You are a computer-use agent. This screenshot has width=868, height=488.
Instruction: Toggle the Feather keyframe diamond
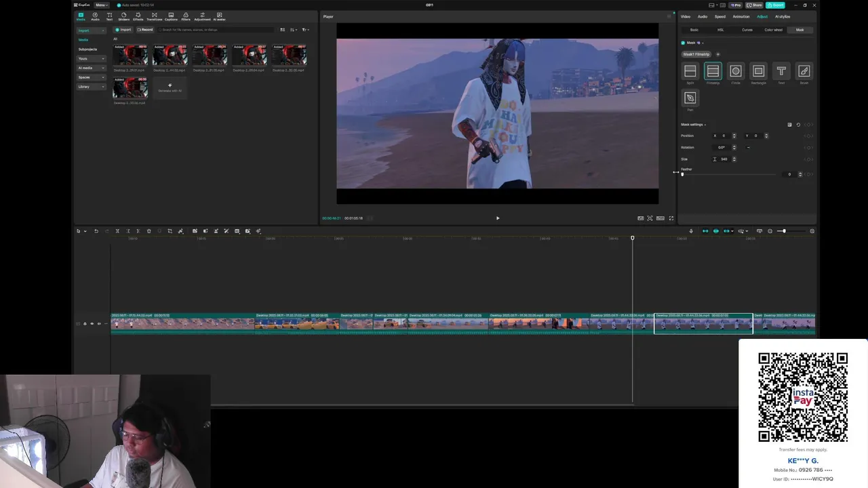coord(808,174)
